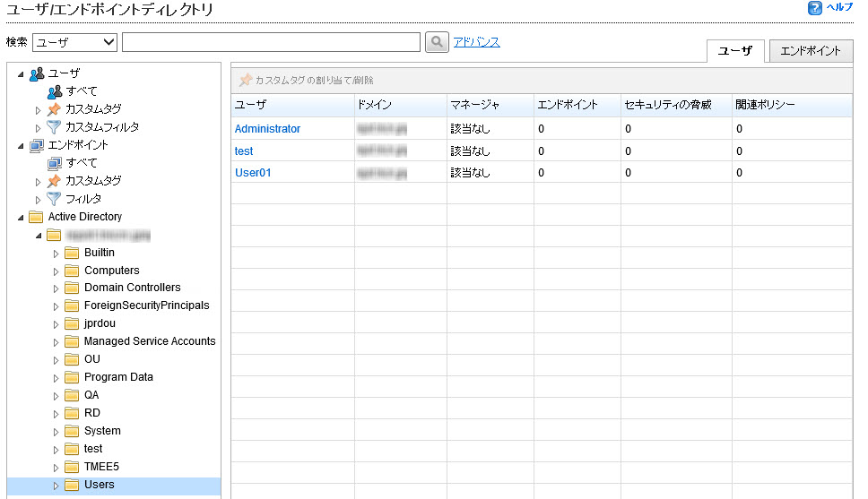Click the funnel icon for カスタムフィルタ

(x=54, y=127)
